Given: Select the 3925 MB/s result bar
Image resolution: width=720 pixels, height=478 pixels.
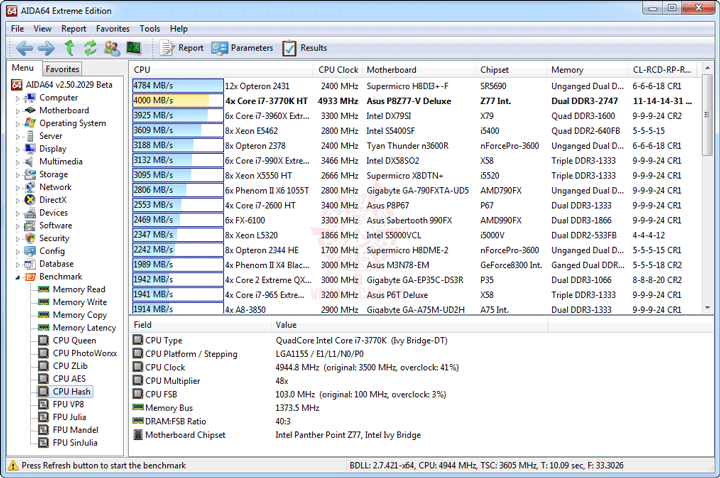Looking at the screenshot, I should [x=178, y=116].
